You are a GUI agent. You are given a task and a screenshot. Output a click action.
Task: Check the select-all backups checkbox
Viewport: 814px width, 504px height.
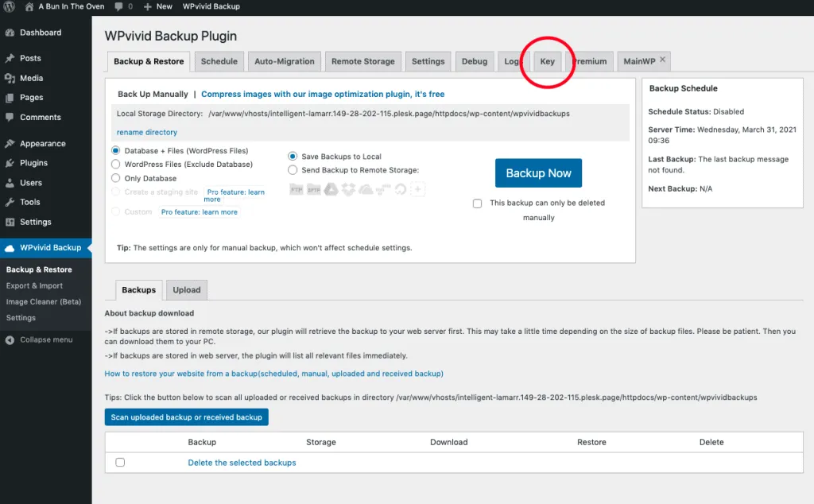(120, 462)
